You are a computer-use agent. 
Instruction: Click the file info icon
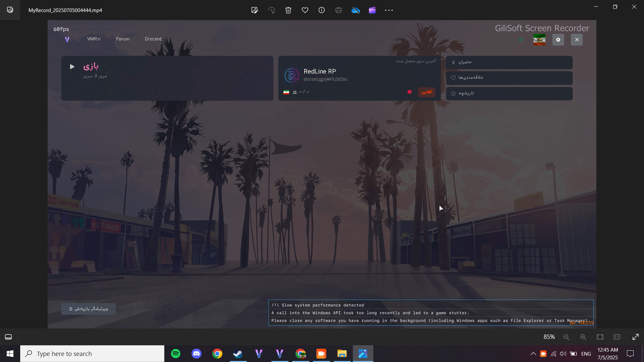pyautogui.click(x=321, y=10)
